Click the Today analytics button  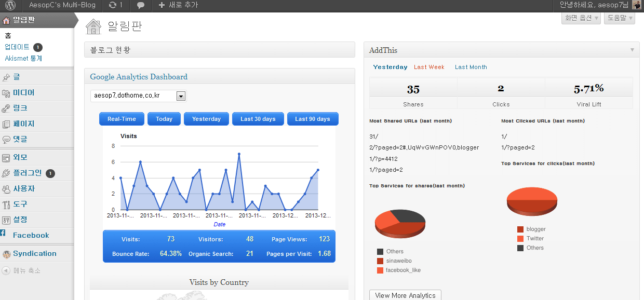coord(164,119)
